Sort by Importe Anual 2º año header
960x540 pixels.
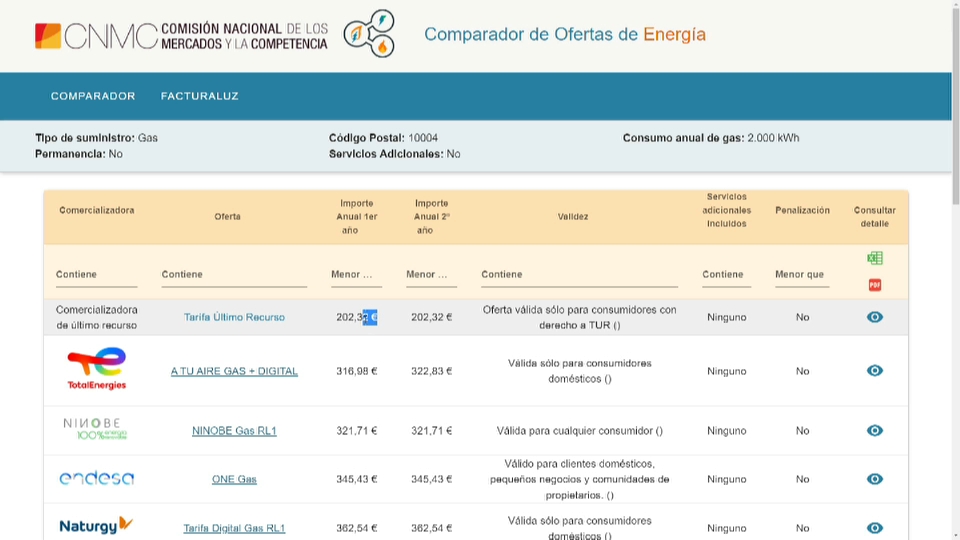431,217
